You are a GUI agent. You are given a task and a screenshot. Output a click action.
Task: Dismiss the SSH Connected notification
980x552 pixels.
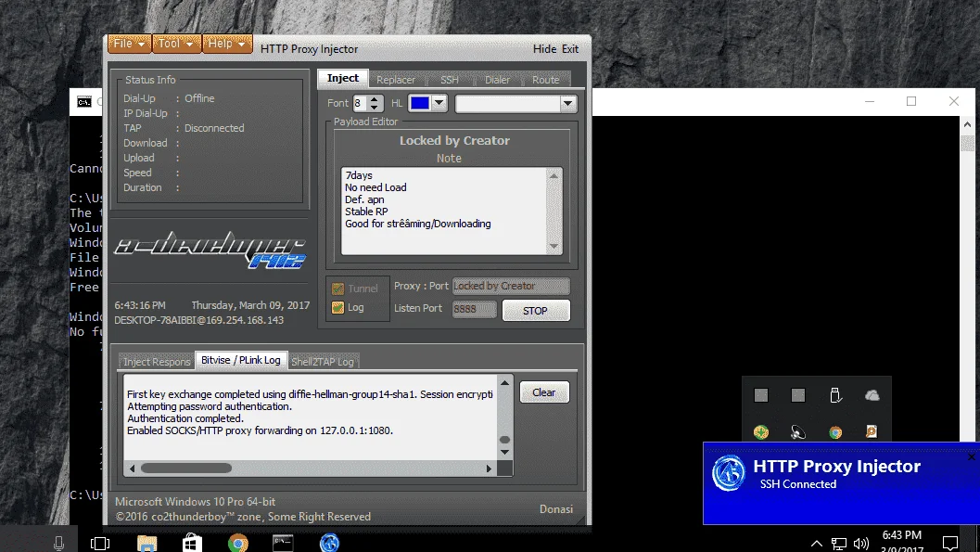[972, 457]
